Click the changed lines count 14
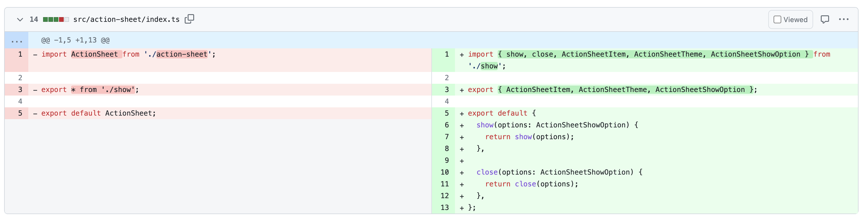 click(34, 19)
